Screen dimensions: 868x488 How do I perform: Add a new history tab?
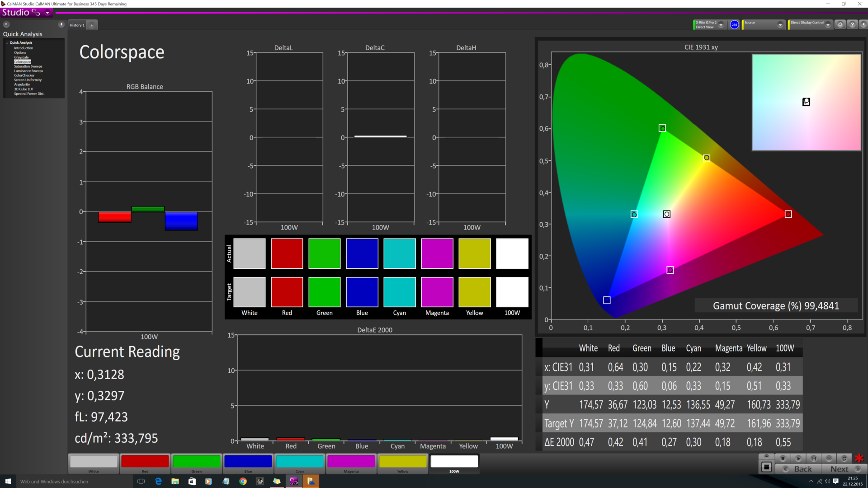tap(92, 25)
